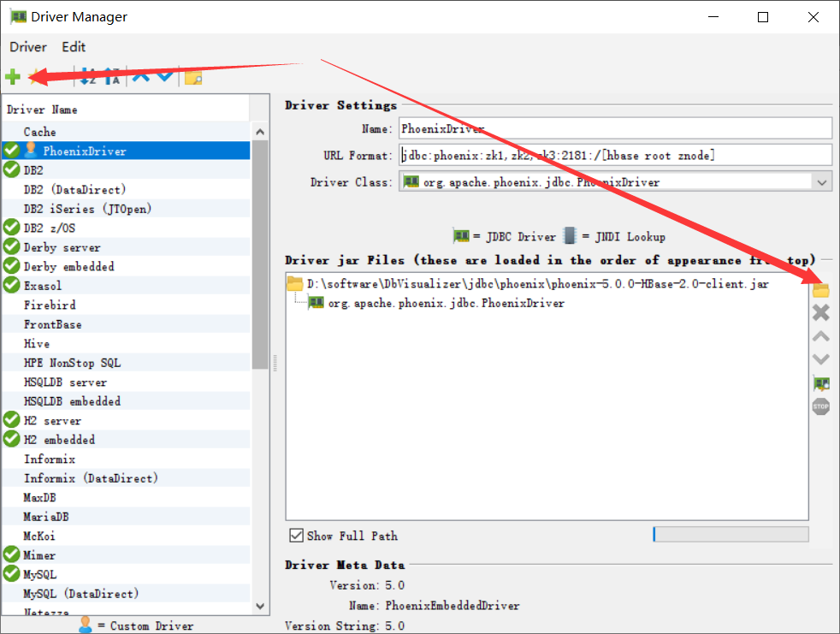Uncheck the Show Full Path checkbox
Image resolution: width=840 pixels, height=634 pixels.
[296, 535]
